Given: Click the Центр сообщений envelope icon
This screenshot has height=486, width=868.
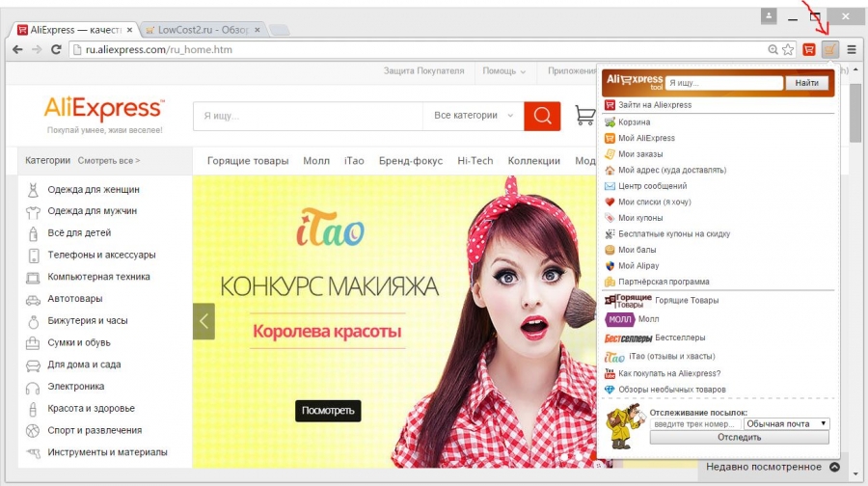Looking at the screenshot, I should 610,186.
